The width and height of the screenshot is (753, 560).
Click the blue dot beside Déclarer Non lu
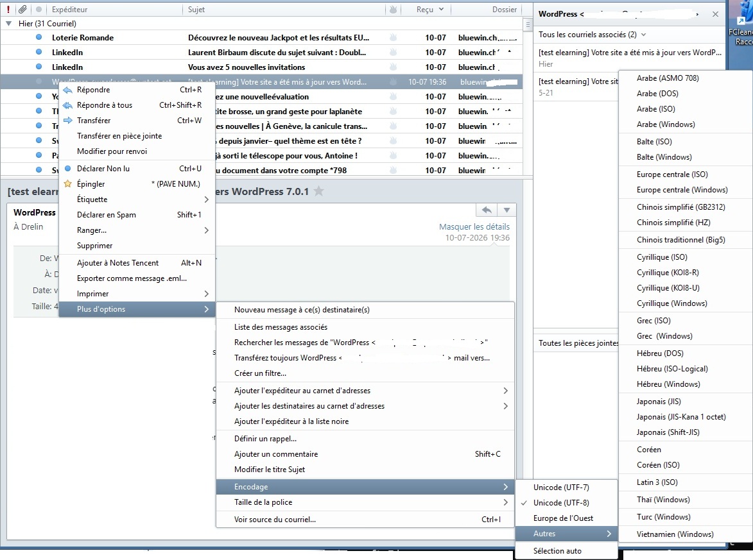tap(67, 169)
